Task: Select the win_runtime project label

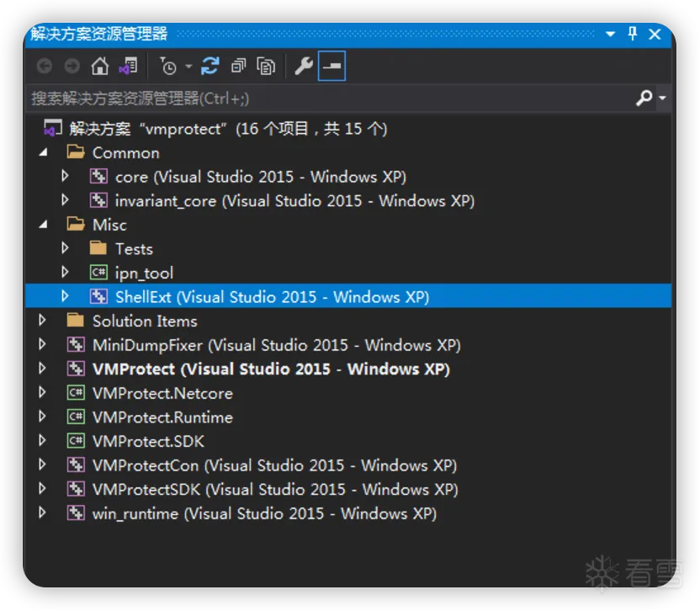Action: [x=264, y=513]
